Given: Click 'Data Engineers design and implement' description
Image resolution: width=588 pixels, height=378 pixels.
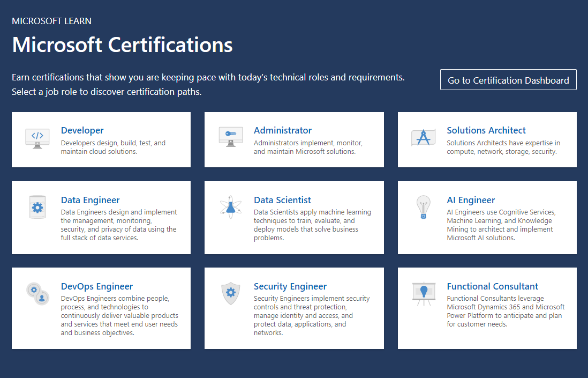Looking at the screenshot, I should coord(119,225).
